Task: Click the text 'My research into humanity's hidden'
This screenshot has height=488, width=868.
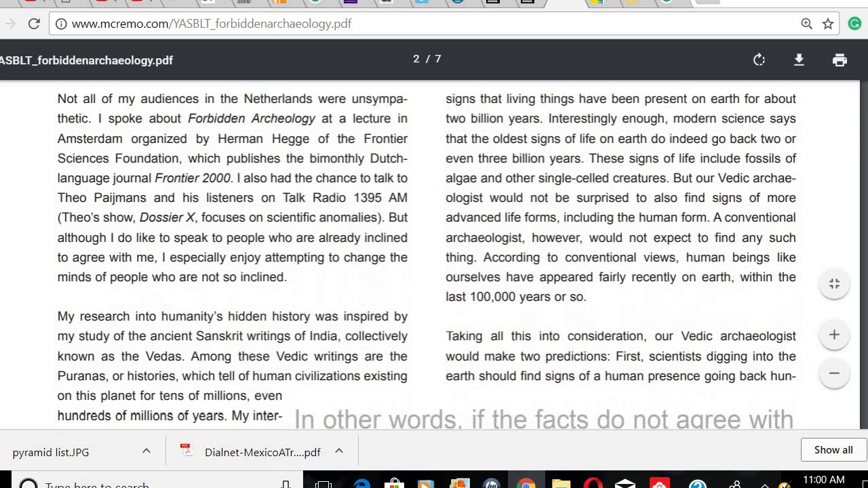Action: 162,317
